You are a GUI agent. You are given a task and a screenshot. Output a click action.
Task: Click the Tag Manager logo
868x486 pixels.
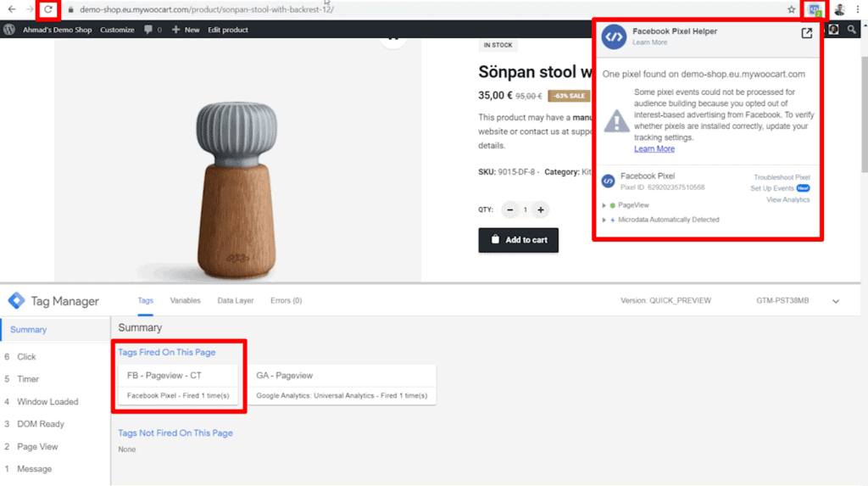[x=17, y=301]
